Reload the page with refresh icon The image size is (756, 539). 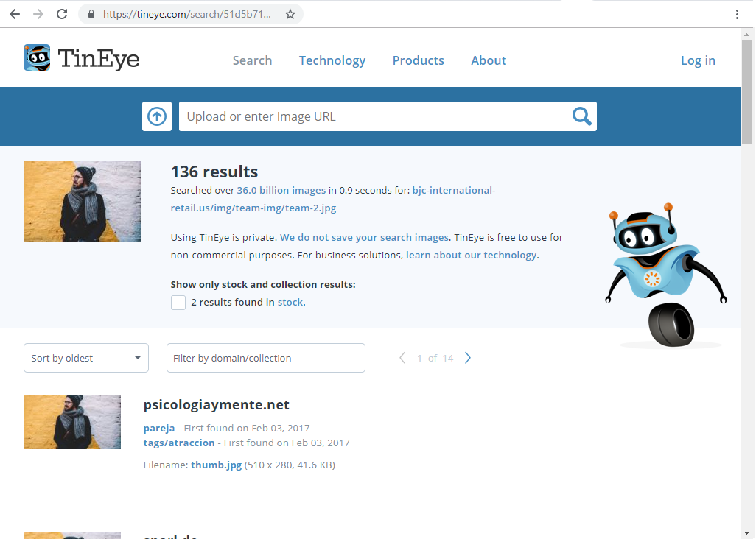(x=62, y=14)
